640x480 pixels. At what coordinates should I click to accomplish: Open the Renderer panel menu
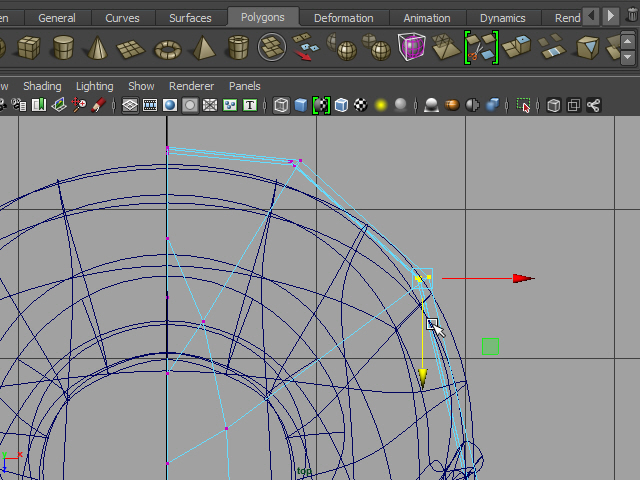click(191, 86)
